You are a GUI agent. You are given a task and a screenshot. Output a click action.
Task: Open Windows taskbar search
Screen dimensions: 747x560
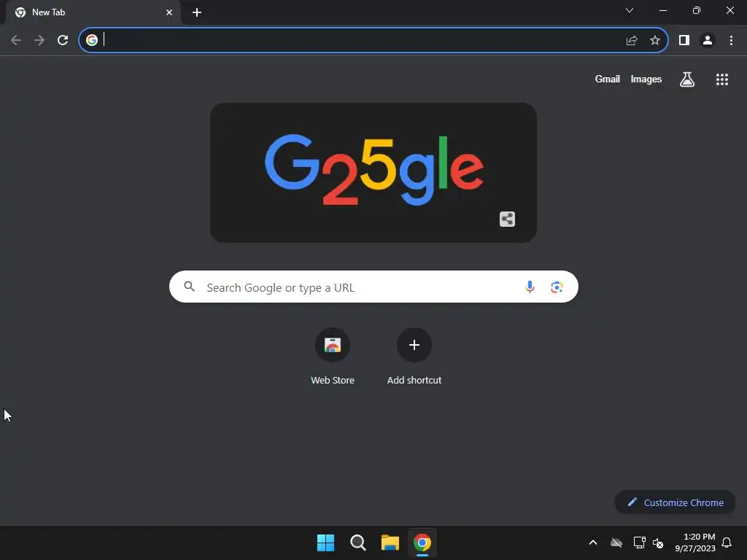coord(357,542)
